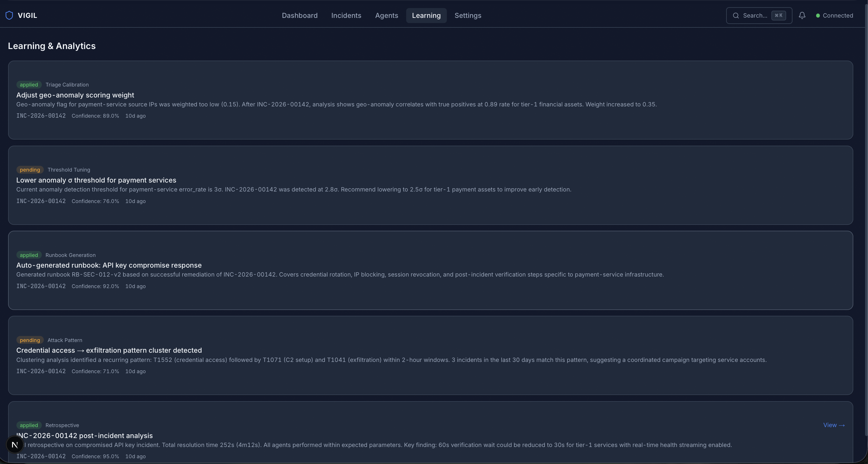
Task: Click the pending badge on Attack Pattern
Action: pos(30,340)
